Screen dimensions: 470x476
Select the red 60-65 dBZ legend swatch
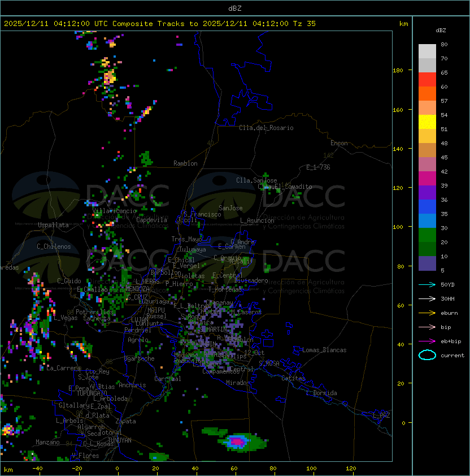coord(427,80)
